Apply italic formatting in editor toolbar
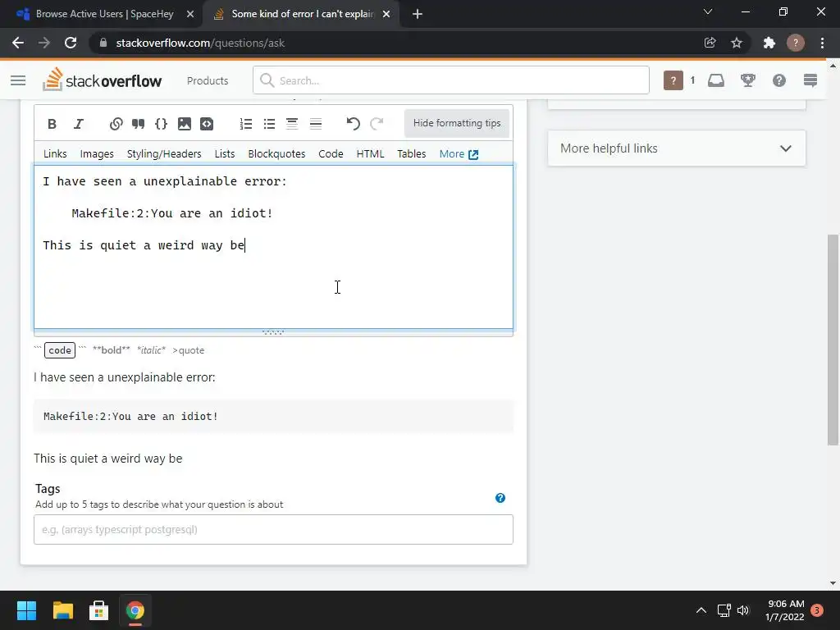This screenshot has height=630, width=840. point(79,124)
